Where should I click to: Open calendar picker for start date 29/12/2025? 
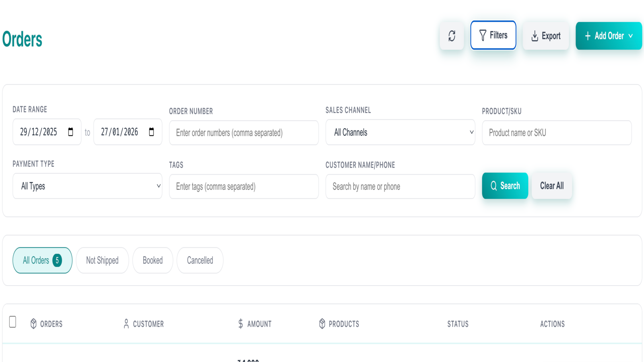[71, 132]
